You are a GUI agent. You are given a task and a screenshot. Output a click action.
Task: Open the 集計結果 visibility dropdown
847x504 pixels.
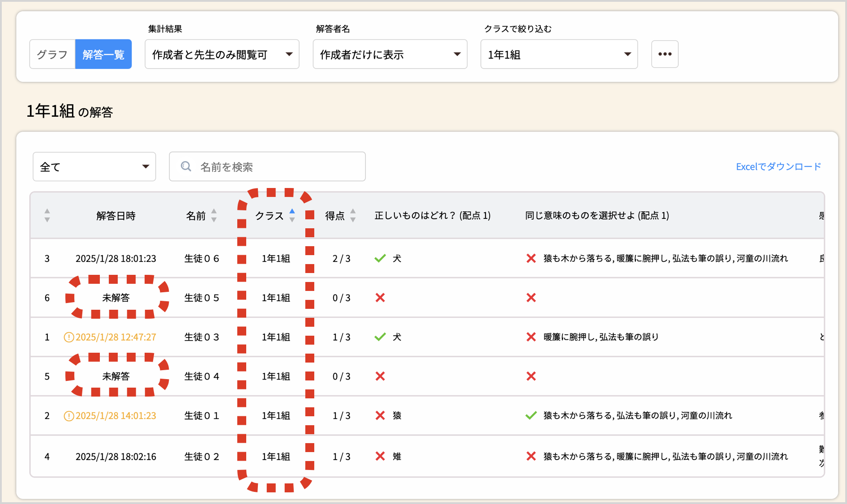222,54
